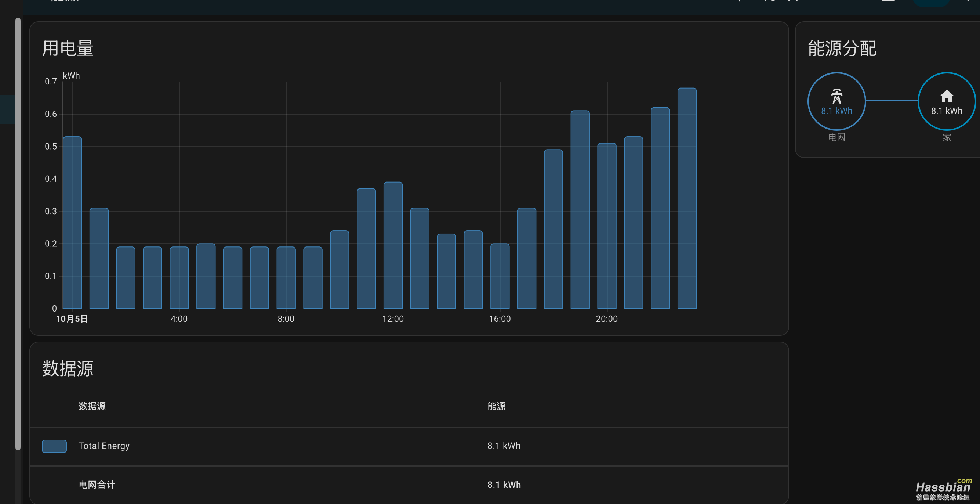Click the 12:00 bar in usage chart
Viewport: 980px width, 504px height.
pos(393,245)
